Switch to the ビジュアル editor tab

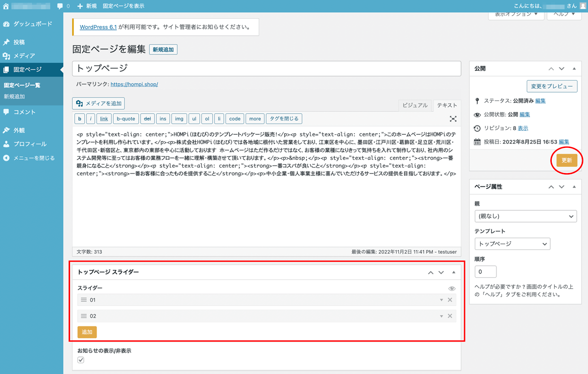416,105
